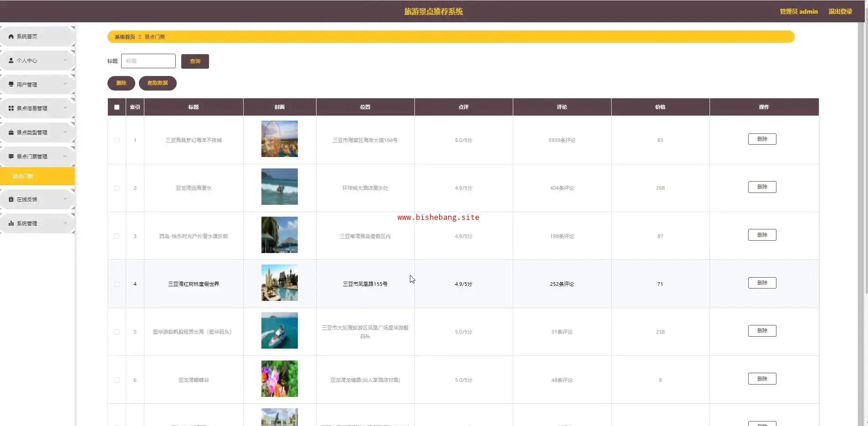Click the 252条评论 cell
This screenshot has width=868, height=426.
(x=562, y=284)
